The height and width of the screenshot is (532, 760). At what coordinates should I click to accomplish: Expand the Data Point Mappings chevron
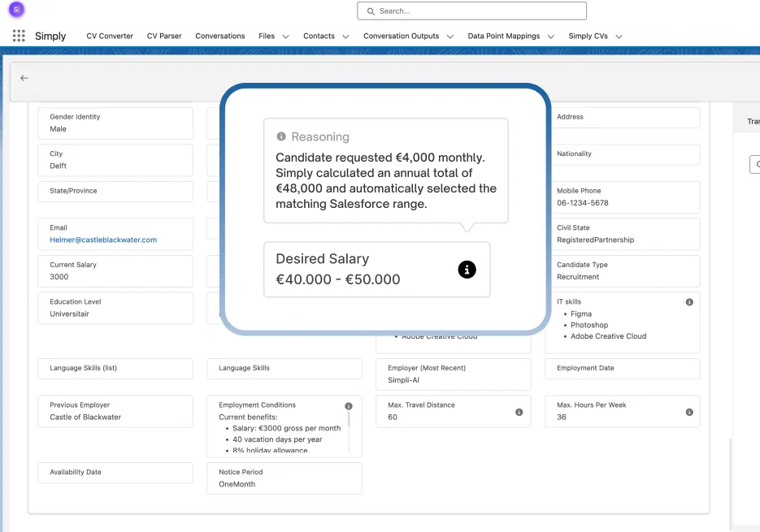pyautogui.click(x=550, y=37)
